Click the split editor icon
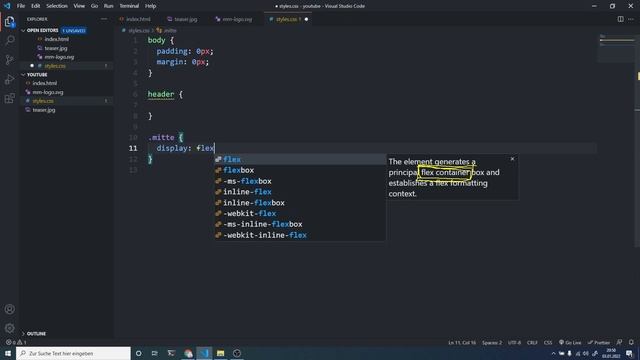This screenshot has height=360, width=640. 620,19
